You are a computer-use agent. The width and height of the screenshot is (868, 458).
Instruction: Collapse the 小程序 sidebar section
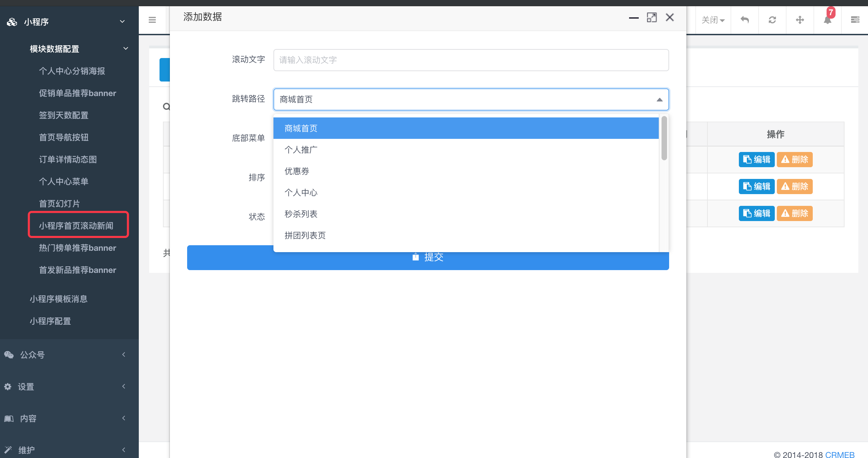[x=122, y=21]
